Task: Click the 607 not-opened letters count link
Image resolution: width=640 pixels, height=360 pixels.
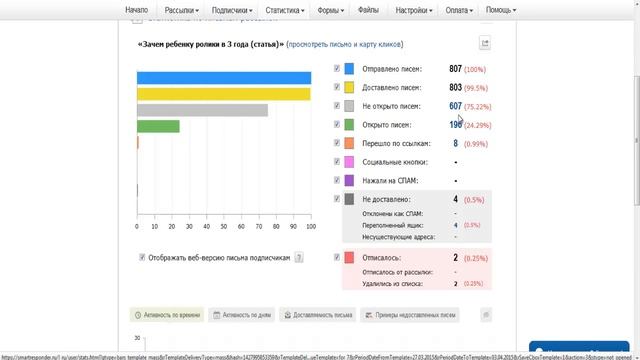Action: 455,106
